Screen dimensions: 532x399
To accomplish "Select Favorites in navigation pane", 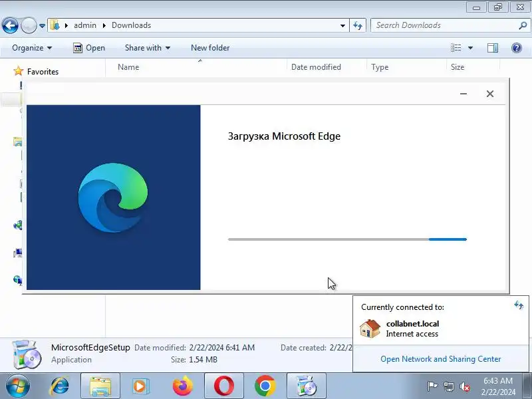I will [x=43, y=72].
